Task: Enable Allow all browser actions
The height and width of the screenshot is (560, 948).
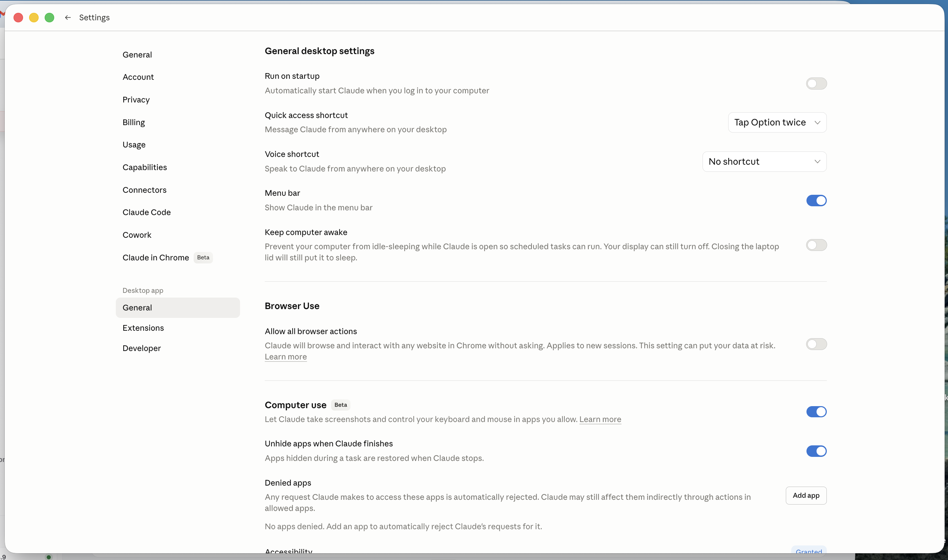Action: point(816,344)
